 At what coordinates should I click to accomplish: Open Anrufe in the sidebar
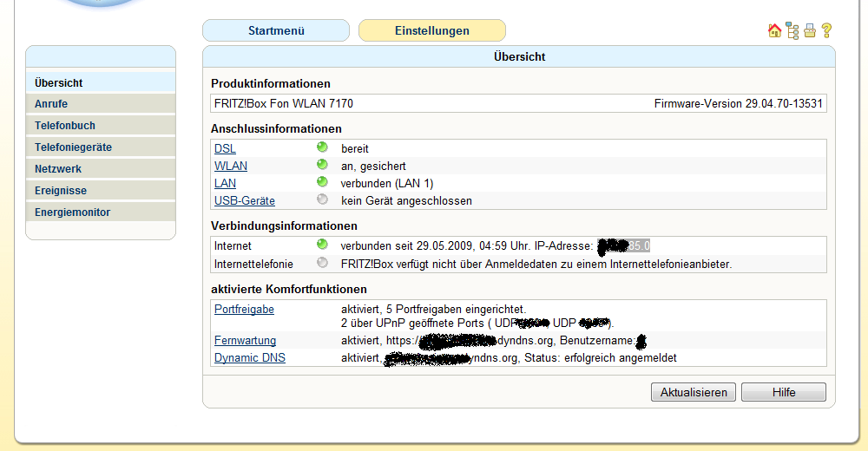tap(101, 104)
